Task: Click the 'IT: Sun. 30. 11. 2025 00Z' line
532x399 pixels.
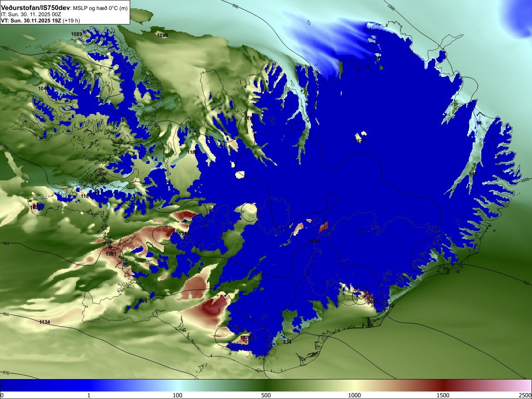Action: point(31,14)
